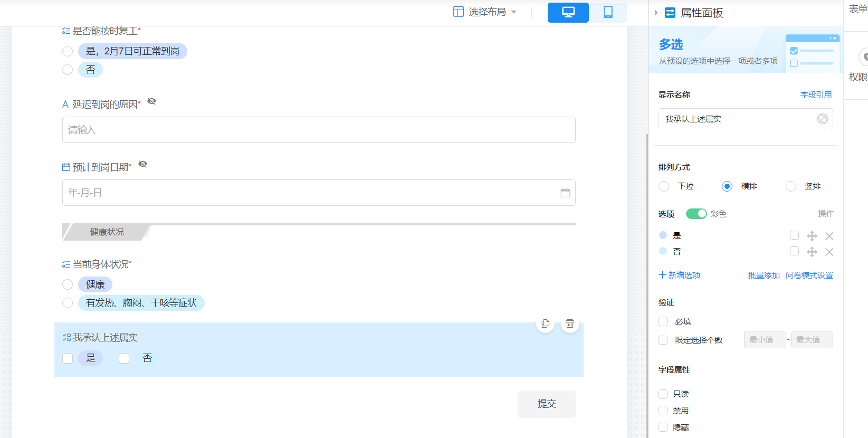
Task: Click move handle for 否 option
Action: (812, 252)
